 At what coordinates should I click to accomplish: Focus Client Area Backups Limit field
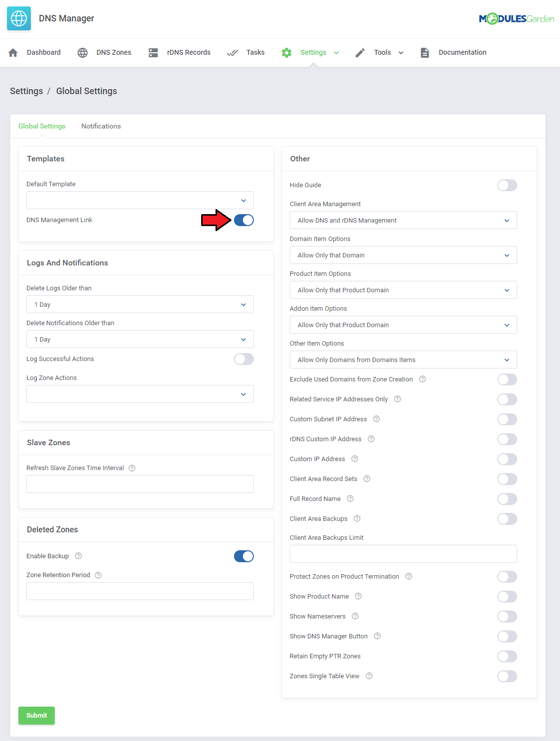403,554
